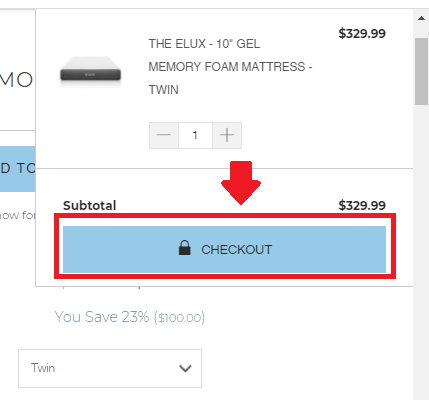Click the partially visible MO heading
The height and width of the screenshot is (400, 429).
[16, 80]
